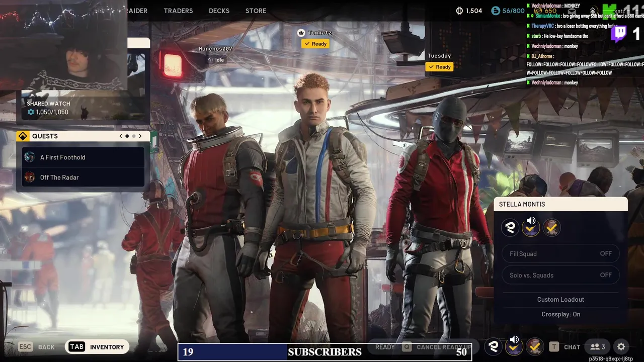Click speaking squad member avatar in Stella Montis panel

[531, 228]
